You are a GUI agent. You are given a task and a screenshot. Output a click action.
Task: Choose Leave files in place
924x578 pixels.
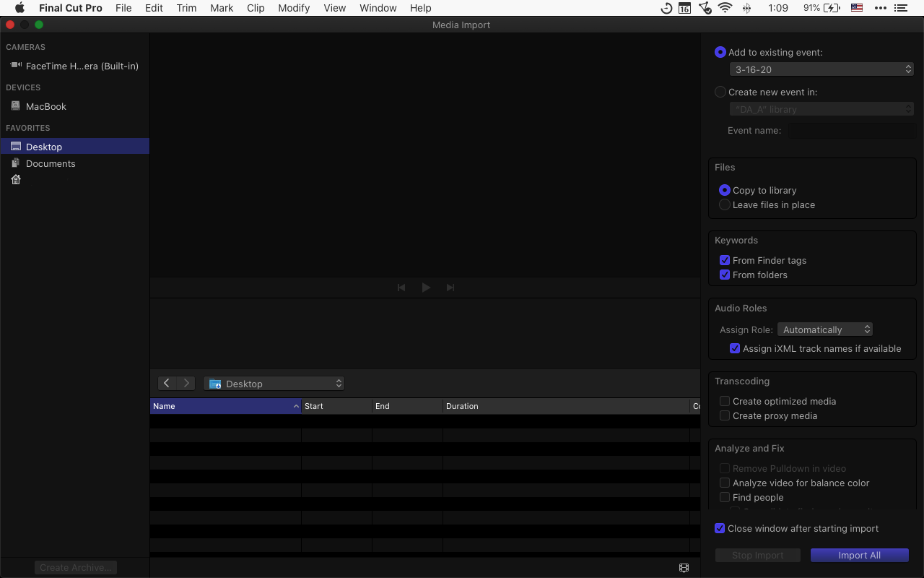[725, 204]
